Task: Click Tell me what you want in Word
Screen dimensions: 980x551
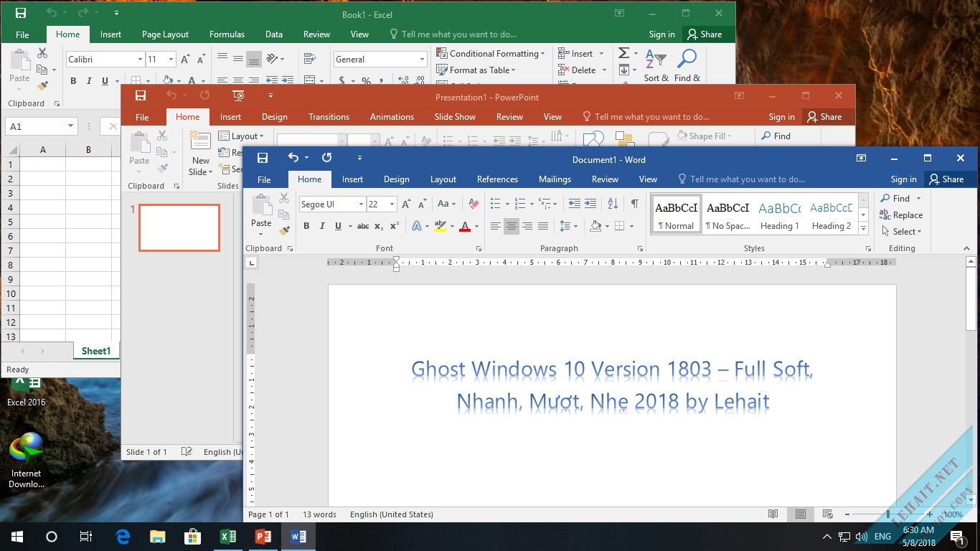Action: point(741,179)
